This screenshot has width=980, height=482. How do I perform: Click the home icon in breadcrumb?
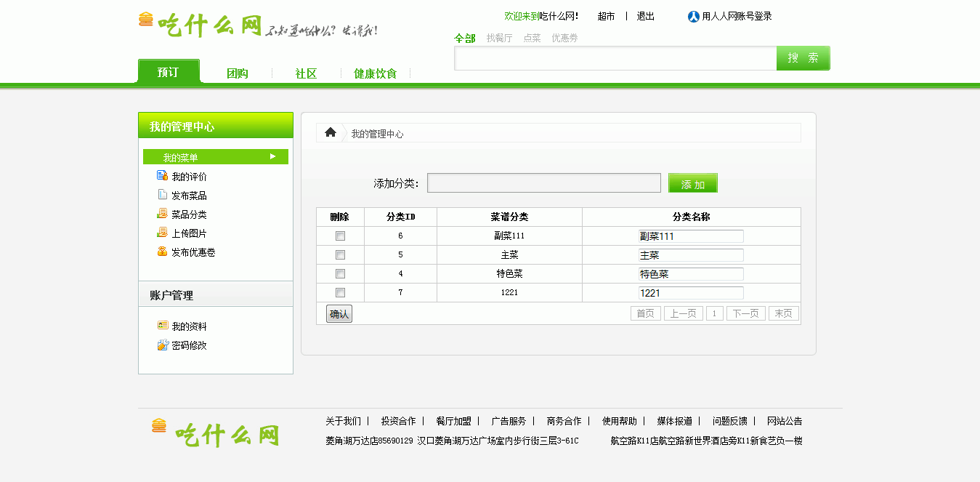331,132
